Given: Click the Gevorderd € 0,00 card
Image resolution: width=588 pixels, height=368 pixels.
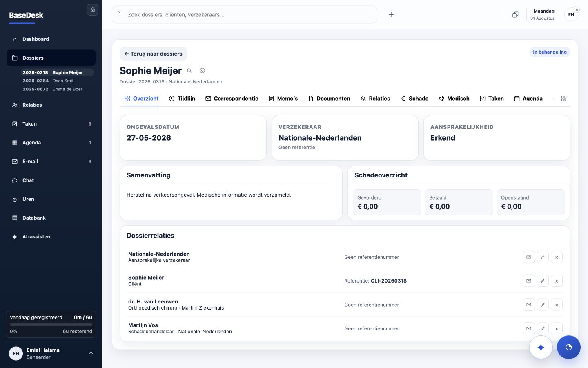Looking at the screenshot, I should [x=387, y=202].
